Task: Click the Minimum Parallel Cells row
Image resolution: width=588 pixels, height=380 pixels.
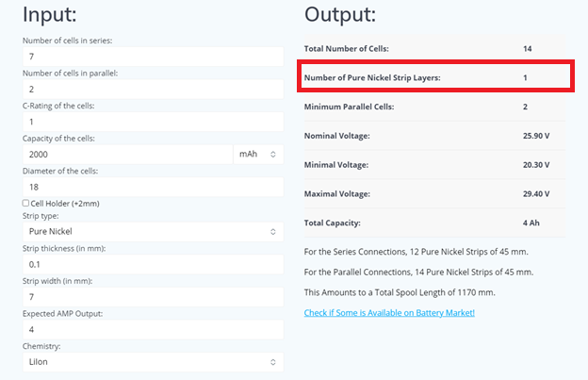Action: click(434, 107)
